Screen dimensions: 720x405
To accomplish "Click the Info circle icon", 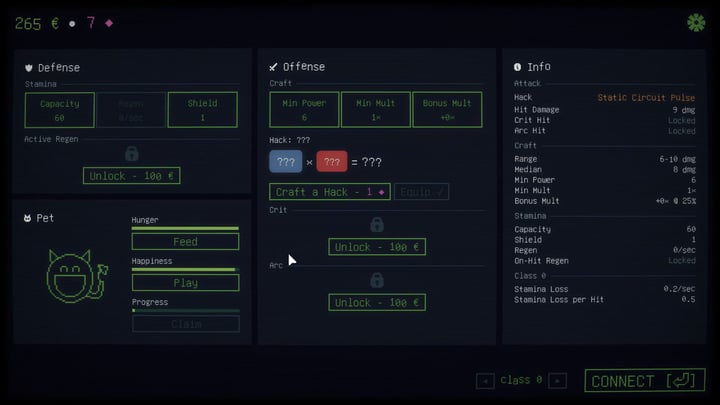I will (x=518, y=67).
